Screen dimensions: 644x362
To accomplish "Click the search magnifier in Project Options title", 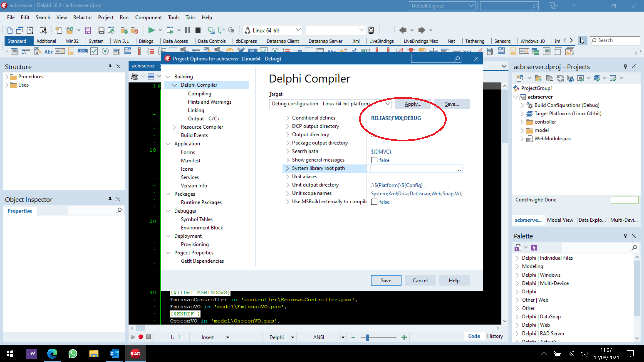I will coord(457,59).
